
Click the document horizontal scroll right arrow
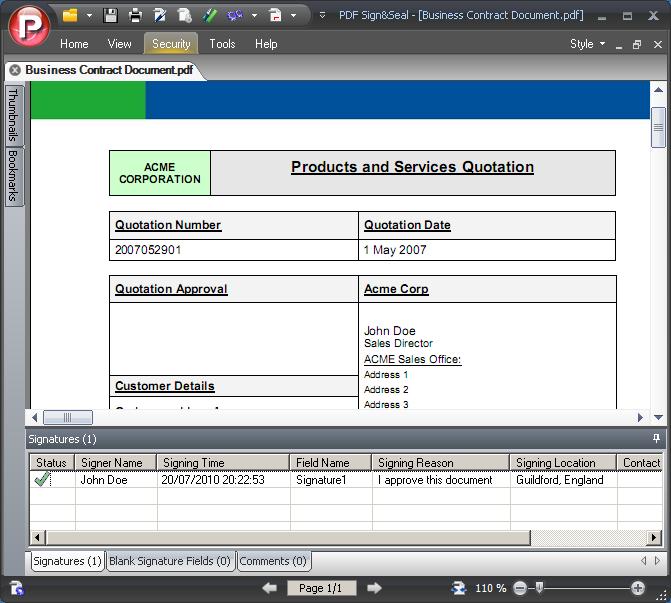(640, 417)
